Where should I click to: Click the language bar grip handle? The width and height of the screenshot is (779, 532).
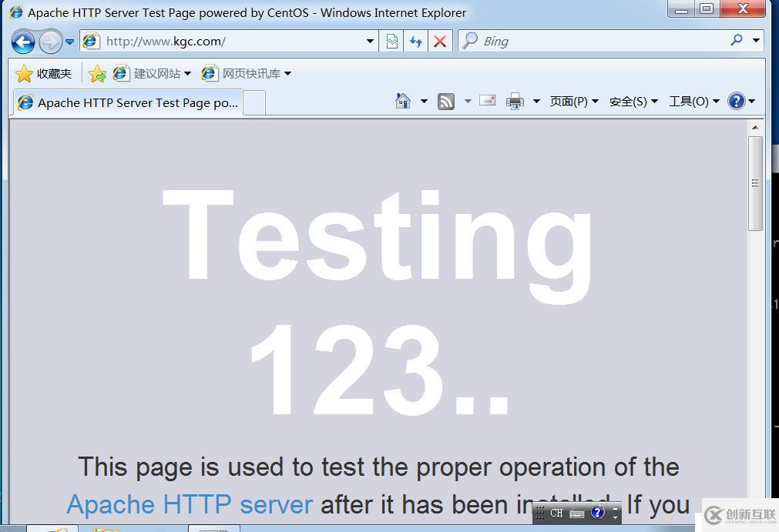pos(540,512)
